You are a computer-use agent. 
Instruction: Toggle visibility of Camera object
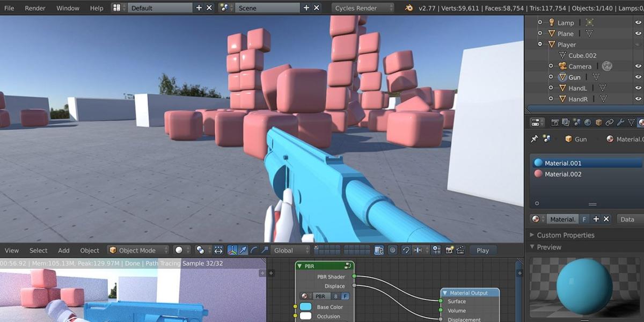(x=638, y=66)
